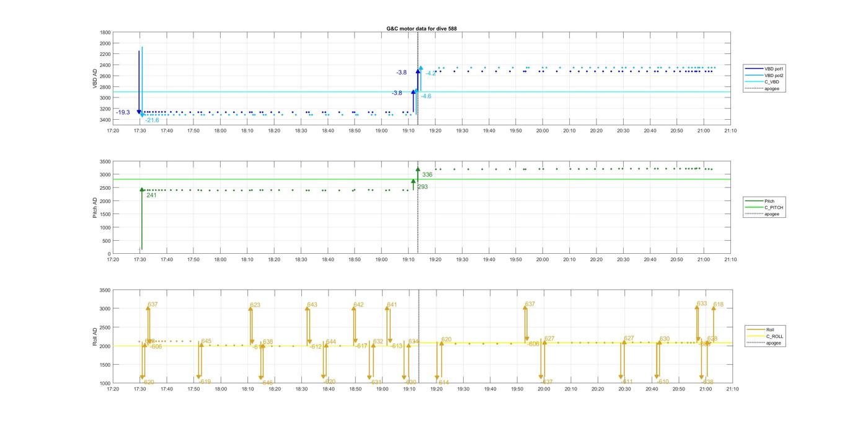Select 'C_ROLL' legend entry
868x430 pixels.
click(775, 336)
